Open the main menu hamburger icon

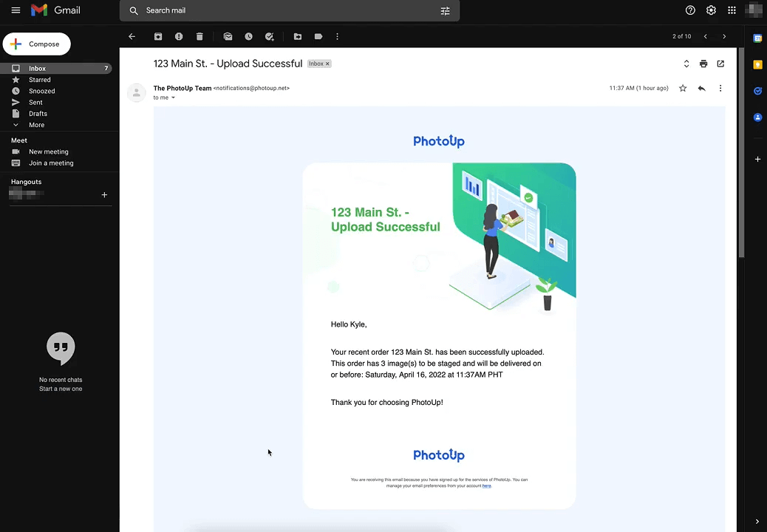pyautogui.click(x=16, y=10)
